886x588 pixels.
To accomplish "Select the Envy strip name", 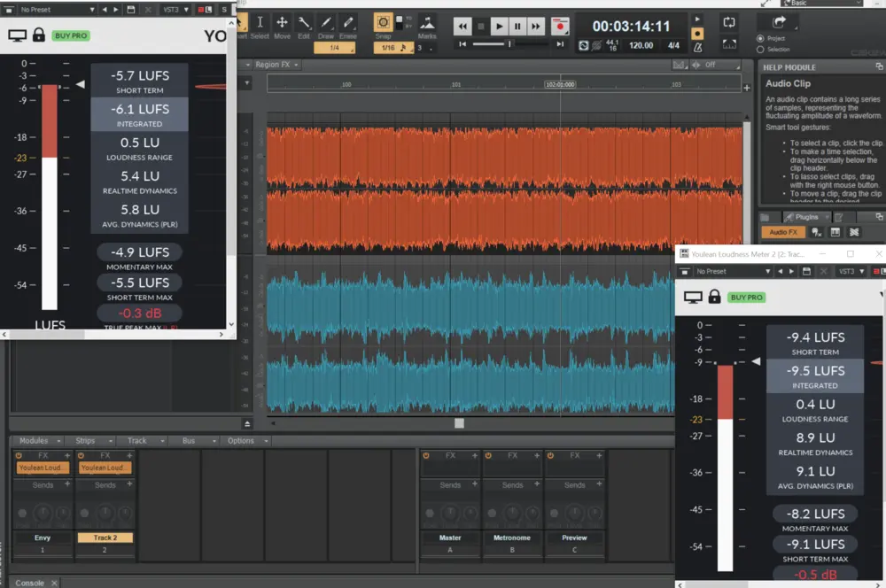I will click(43, 538).
